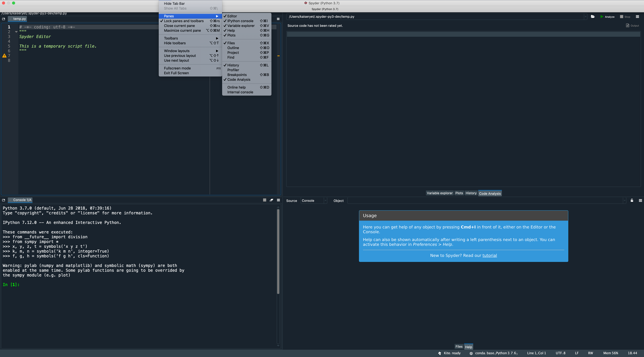Enable the Outline pane entry
The image size is (644, 357).
[233, 48]
